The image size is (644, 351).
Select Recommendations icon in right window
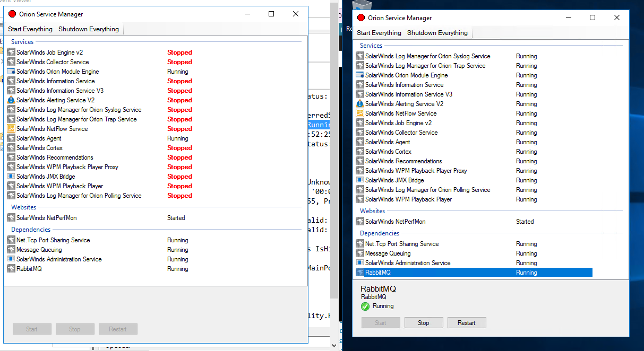point(360,161)
